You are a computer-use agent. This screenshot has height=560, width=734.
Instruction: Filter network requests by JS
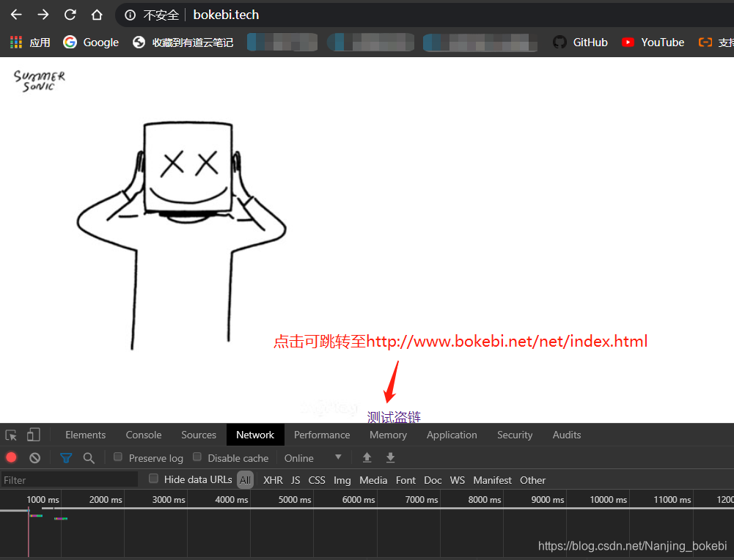(x=296, y=480)
